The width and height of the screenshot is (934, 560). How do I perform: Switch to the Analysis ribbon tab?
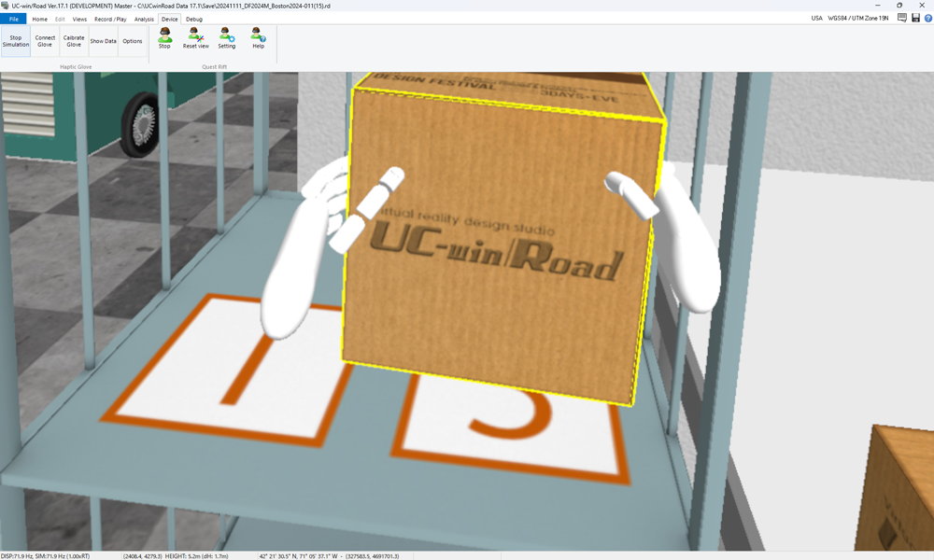point(144,19)
